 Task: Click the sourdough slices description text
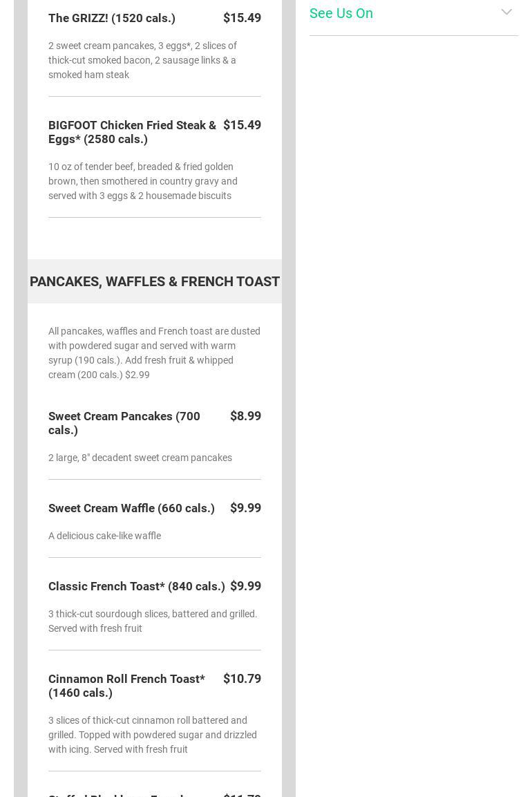pos(153,621)
